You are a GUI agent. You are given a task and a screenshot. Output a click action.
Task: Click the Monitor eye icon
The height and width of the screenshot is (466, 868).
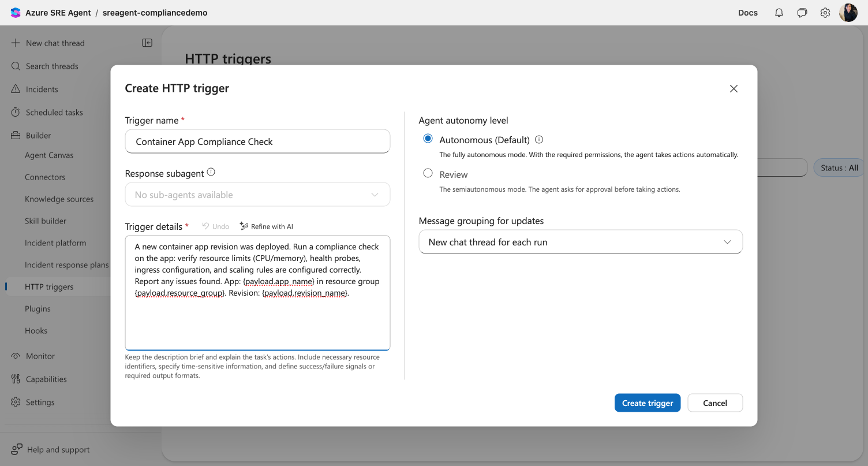coord(16,356)
